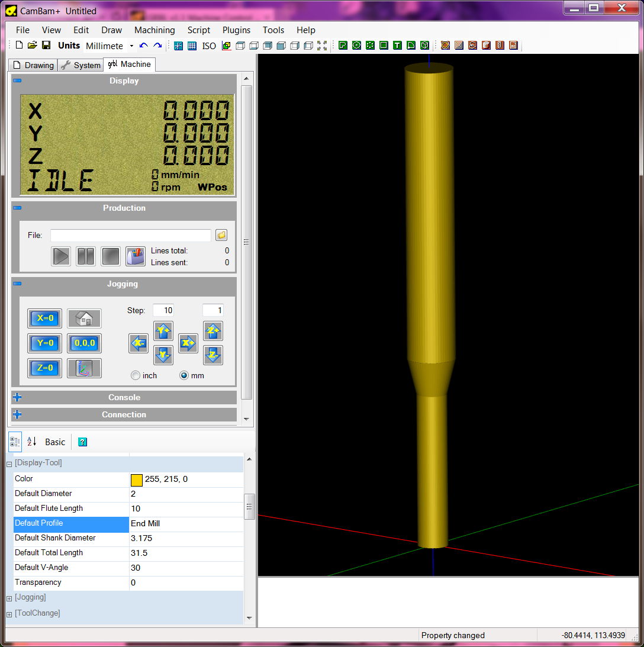Collapse the [Display-Tool] property group
The height and width of the screenshot is (647, 644).
click(x=9, y=464)
